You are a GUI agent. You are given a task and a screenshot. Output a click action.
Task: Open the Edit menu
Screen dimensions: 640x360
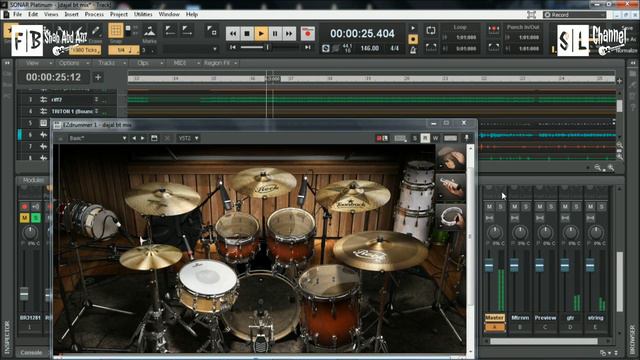[x=33, y=14]
